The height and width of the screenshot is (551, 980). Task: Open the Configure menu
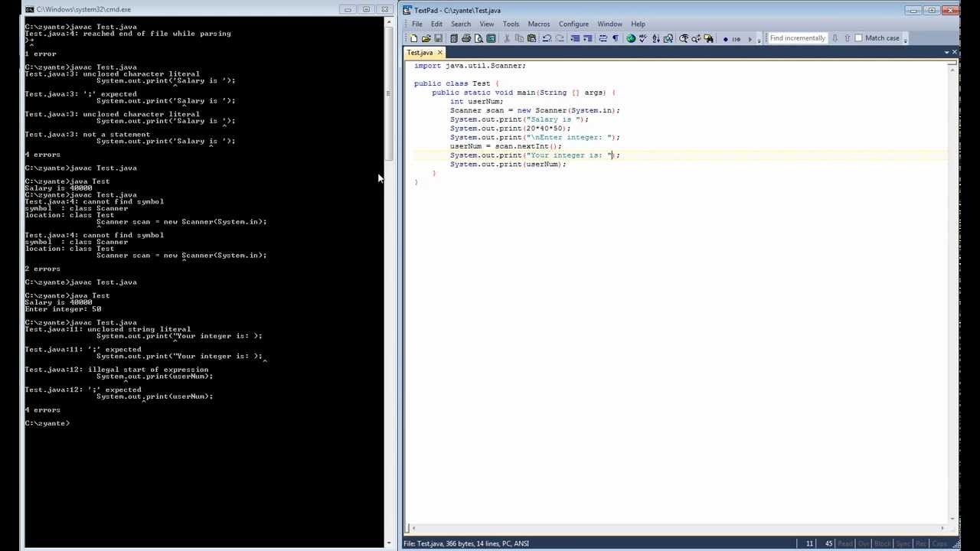click(x=573, y=24)
